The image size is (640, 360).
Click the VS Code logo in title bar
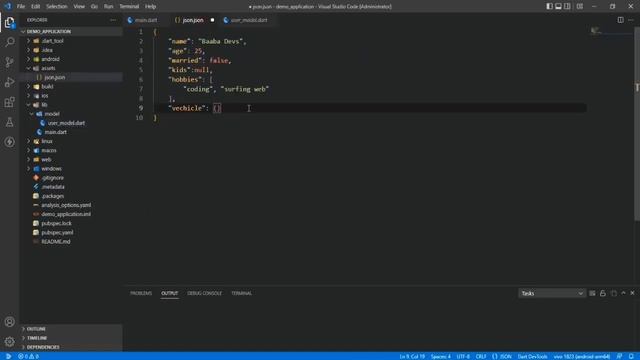[x=8, y=6]
